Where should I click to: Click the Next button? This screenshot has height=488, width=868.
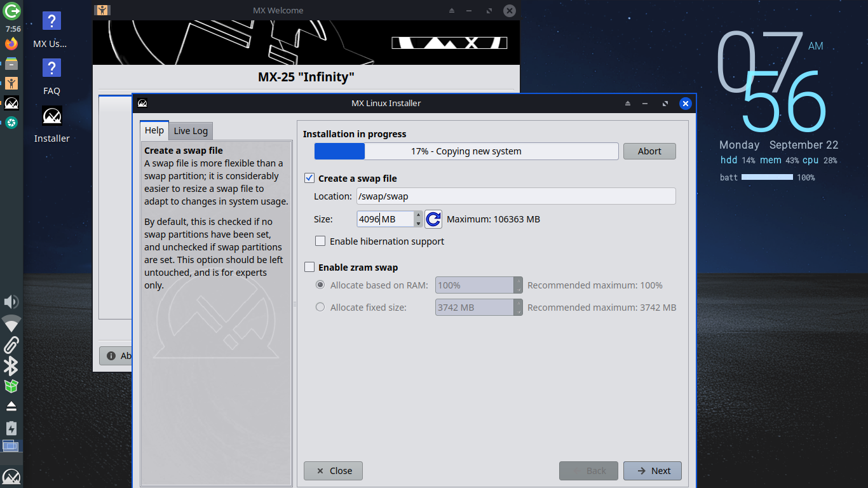653,471
